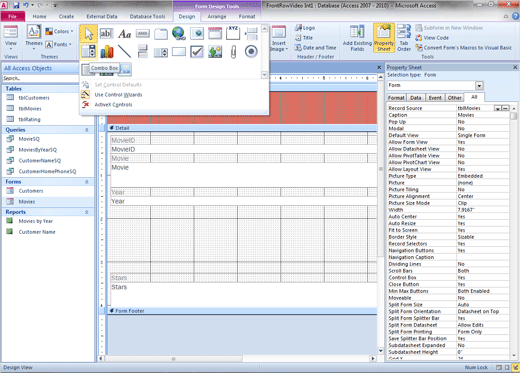Insert Date and Time
Image resolution: width=520 pixels, height=373 pixels.
pyautogui.click(x=315, y=48)
